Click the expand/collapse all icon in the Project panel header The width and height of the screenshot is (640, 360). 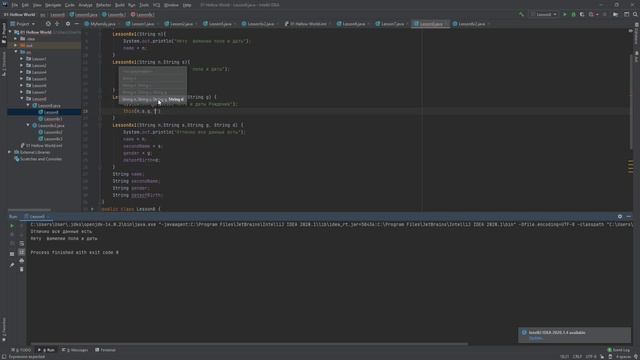[57, 24]
